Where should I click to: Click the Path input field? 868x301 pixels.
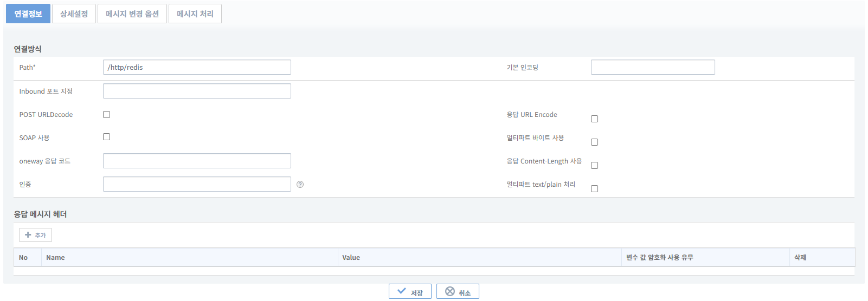[197, 67]
